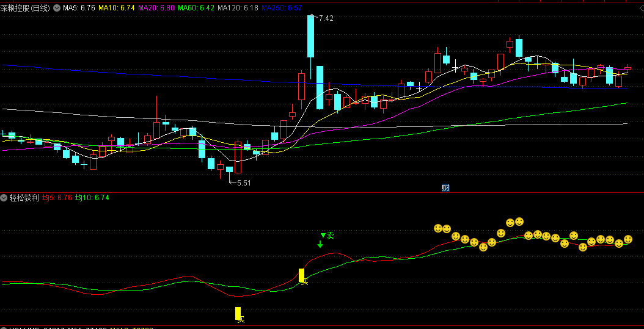
Task: Select the red 均5: 6.76 value
Action: (x=57, y=198)
